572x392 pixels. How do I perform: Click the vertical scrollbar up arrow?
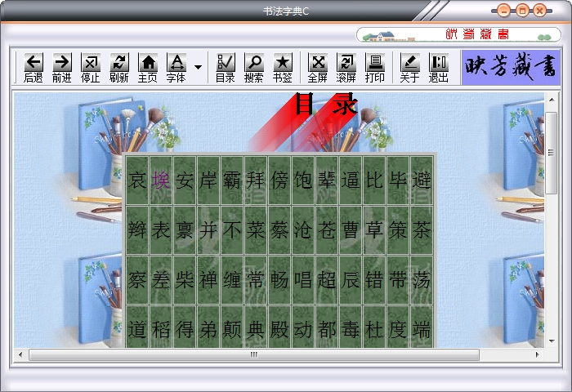tap(552, 100)
